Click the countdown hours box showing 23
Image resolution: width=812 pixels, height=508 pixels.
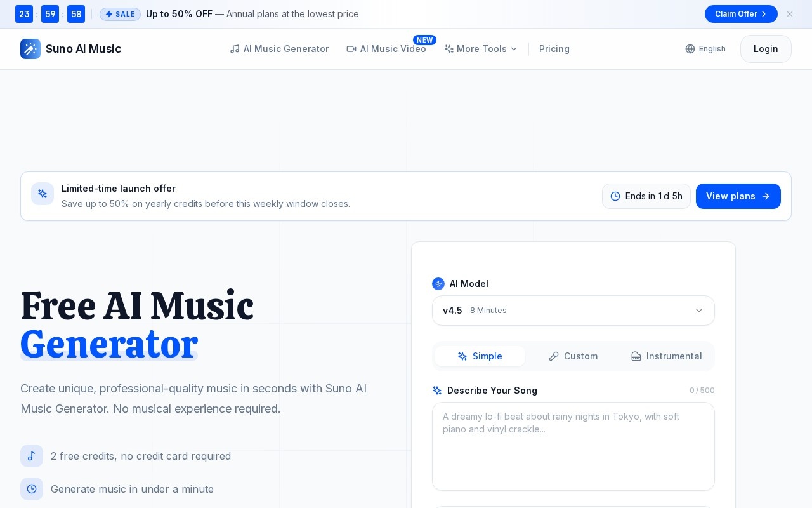(24, 14)
